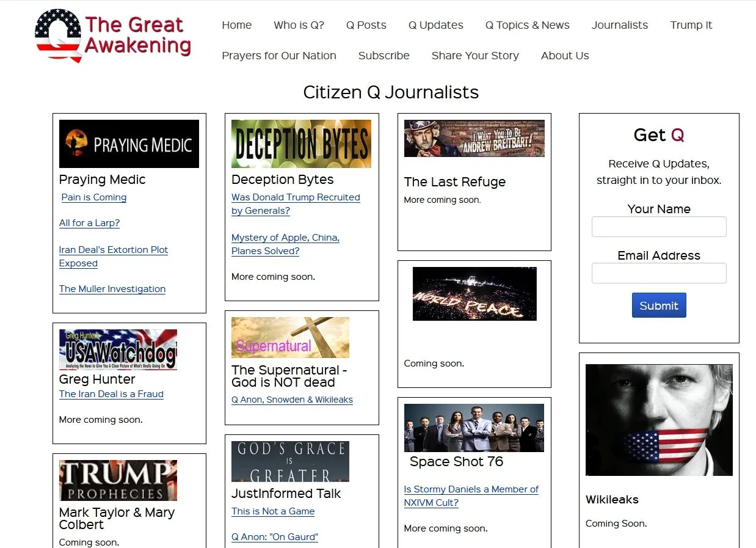Click 'The Supernatural - God is NOT dead' heading
Viewport: 756px width, 548px height.
pyautogui.click(x=289, y=376)
